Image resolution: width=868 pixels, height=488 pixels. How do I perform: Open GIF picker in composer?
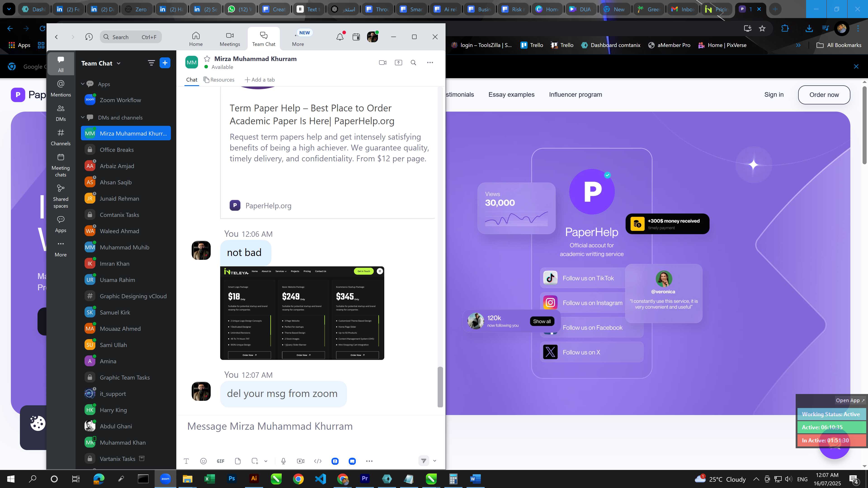coord(221,461)
